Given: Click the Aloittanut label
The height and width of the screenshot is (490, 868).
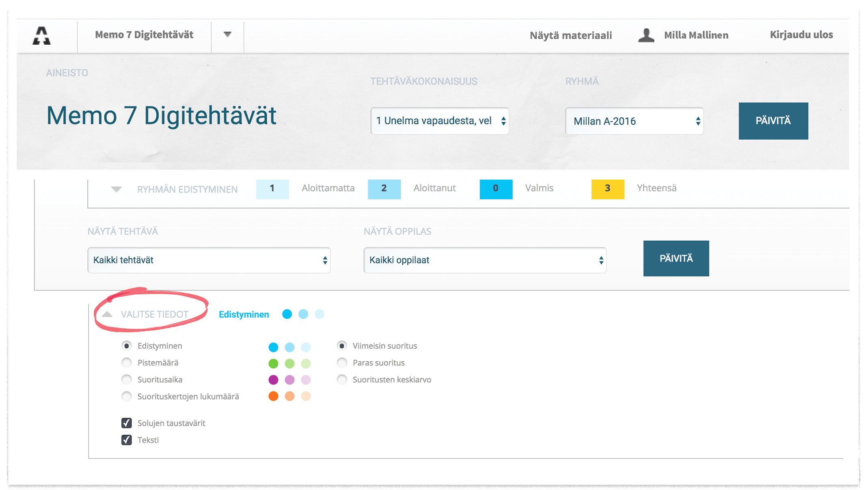Looking at the screenshot, I should pyautogui.click(x=434, y=188).
